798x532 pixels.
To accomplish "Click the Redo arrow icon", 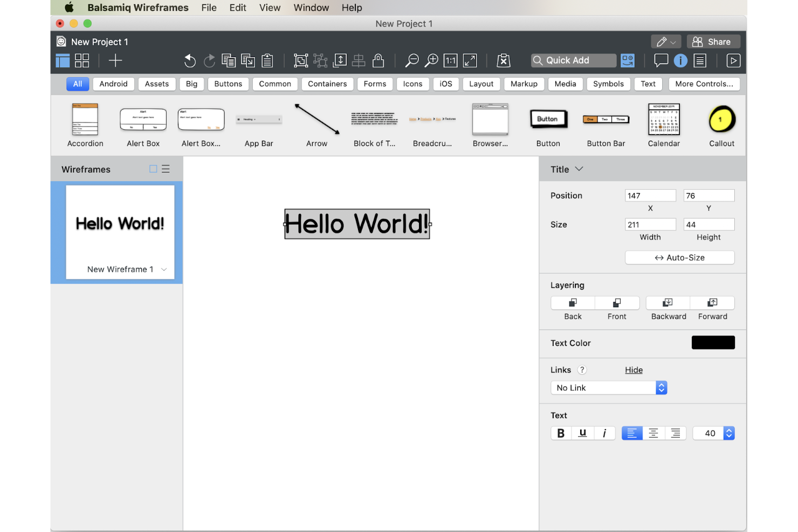I will click(209, 60).
